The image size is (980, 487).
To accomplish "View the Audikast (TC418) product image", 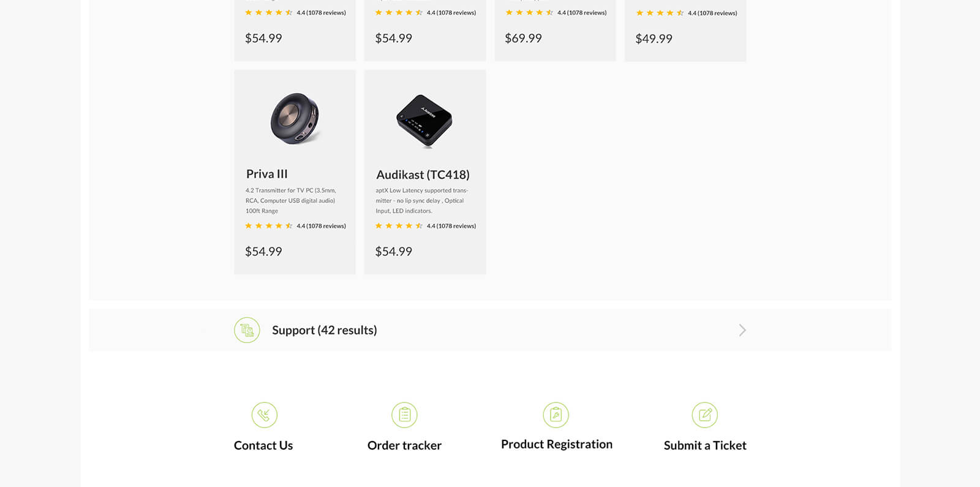I will (424, 121).
